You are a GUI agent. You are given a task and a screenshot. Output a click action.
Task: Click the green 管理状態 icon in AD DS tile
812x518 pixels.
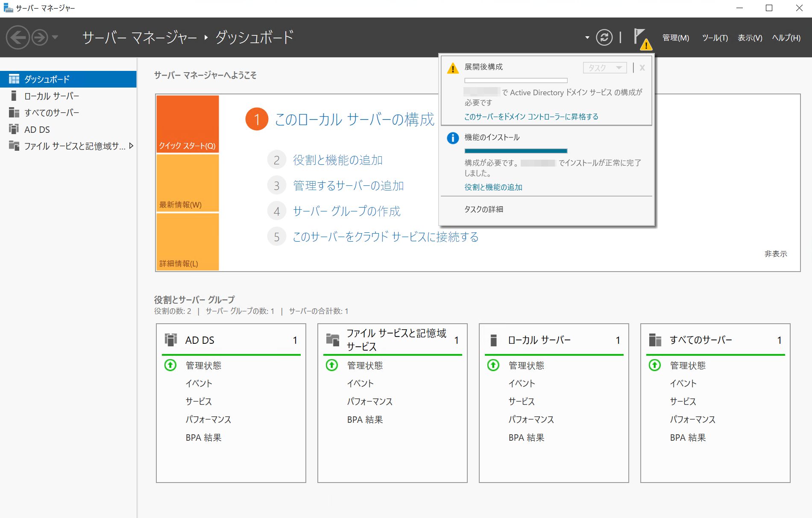point(170,365)
